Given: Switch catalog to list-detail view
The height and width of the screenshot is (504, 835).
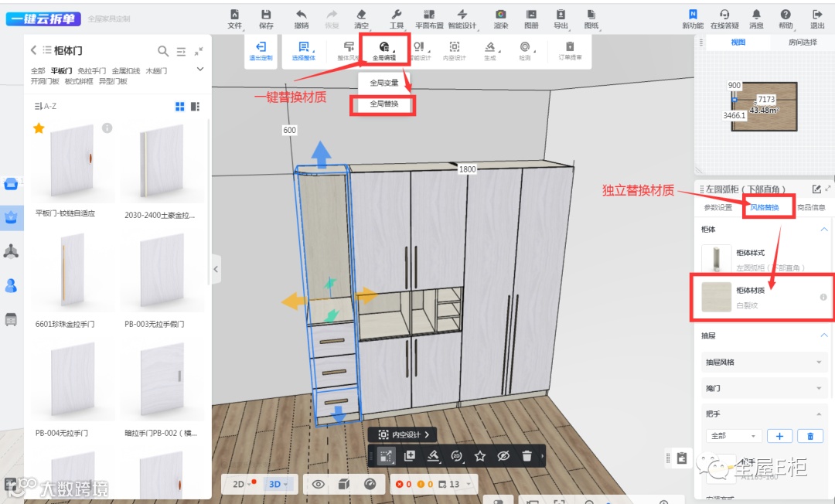Looking at the screenshot, I should 195,107.
